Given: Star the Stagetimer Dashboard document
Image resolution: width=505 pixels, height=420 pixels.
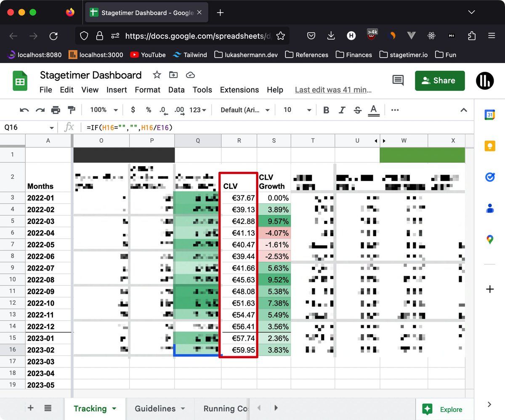Looking at the screenshot, I should tap(157, 75).
